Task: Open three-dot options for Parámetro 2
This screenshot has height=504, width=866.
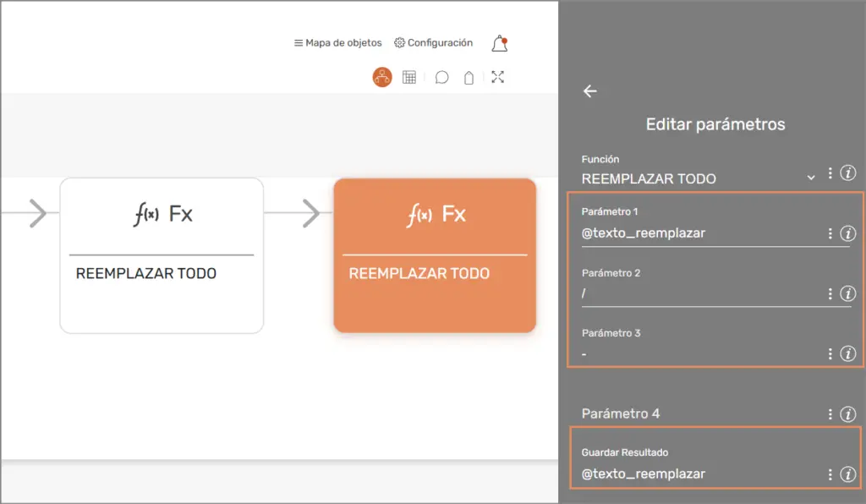Action: click(x=830, y=294)
